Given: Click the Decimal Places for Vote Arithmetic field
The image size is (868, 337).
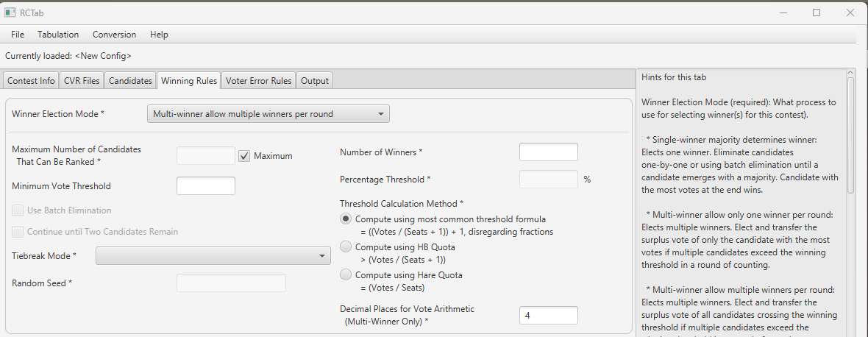Looking at the screenshot, I should coord(549,315).
